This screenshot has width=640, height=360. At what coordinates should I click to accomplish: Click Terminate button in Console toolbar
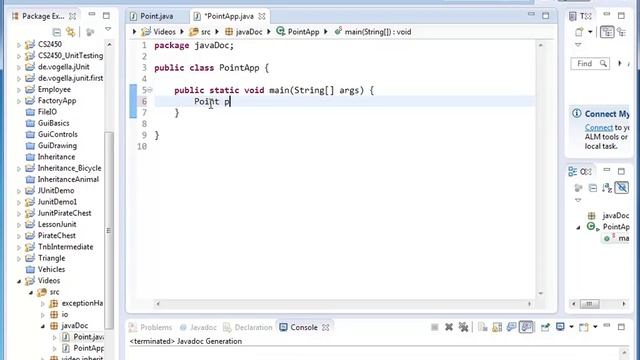[x=435, y=327]
